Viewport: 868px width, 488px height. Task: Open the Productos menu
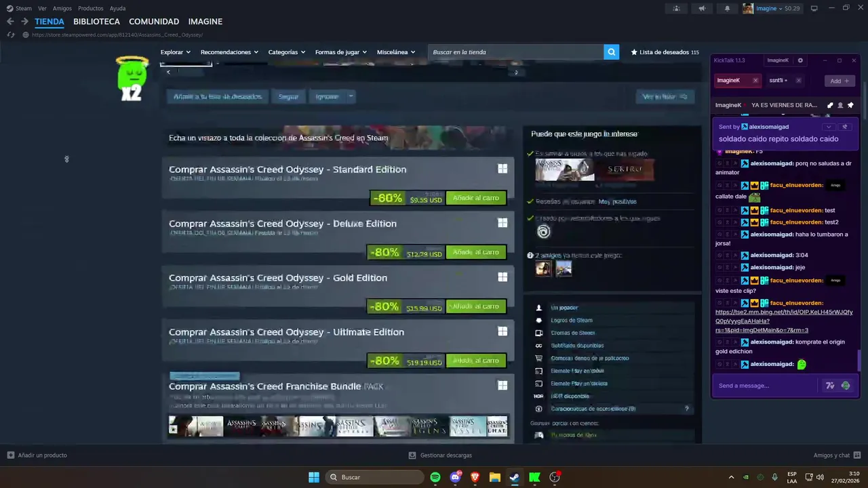pos(91,8)
